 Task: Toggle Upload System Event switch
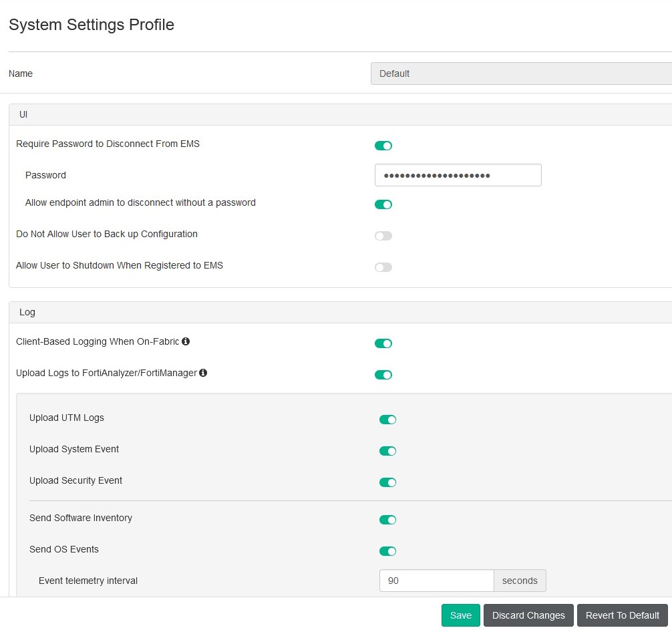pyautogui.click(x=388, y=451)
